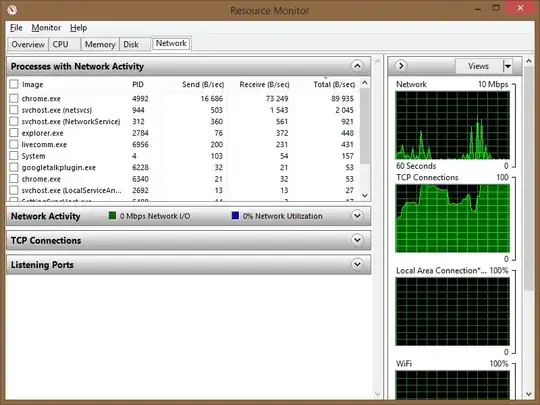Expand the Network Activity section

click(x=357, y=216)
